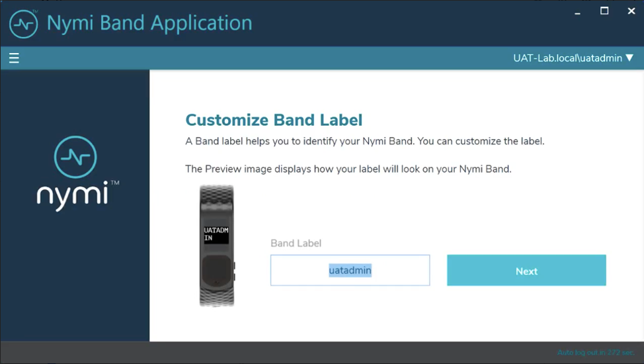Click the Nymi Band Application title text
The height and width of the screenshot is (364, 644).
149,23
